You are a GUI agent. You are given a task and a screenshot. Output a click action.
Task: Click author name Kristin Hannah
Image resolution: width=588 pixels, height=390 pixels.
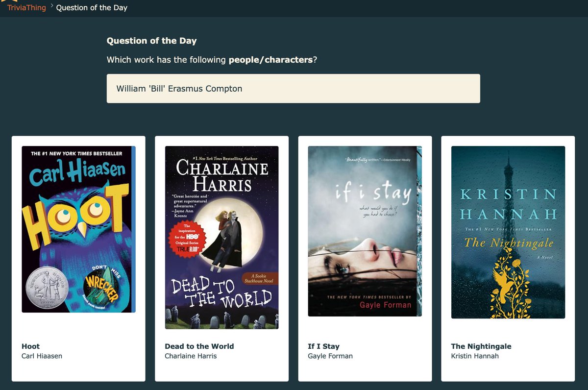click(x=473, y=356)
